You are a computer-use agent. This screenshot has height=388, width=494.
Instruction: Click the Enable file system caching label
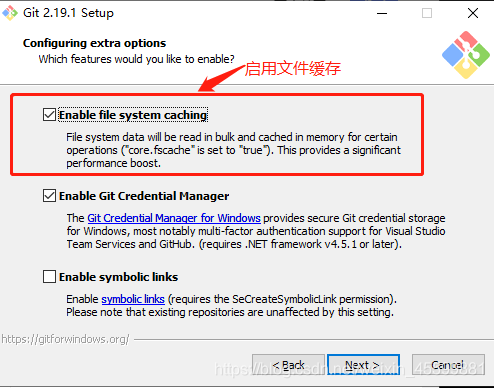(133, 115)
